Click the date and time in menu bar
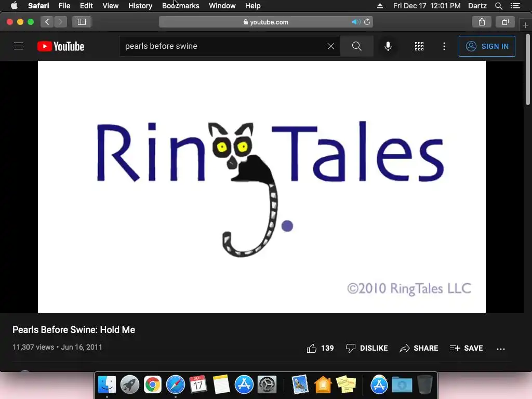The height and width of the screenshot is (399, 532). pos(427,6)
